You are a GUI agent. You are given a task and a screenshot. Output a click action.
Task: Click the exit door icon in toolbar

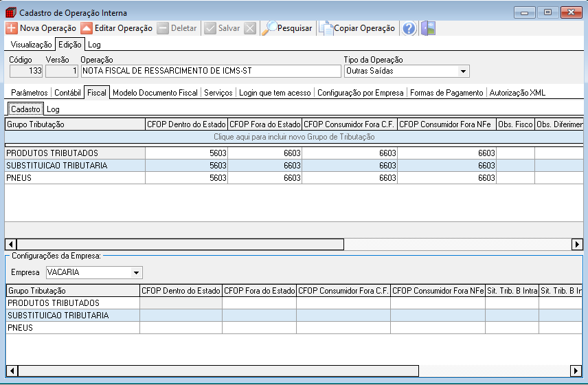click(x=428, y=28)
